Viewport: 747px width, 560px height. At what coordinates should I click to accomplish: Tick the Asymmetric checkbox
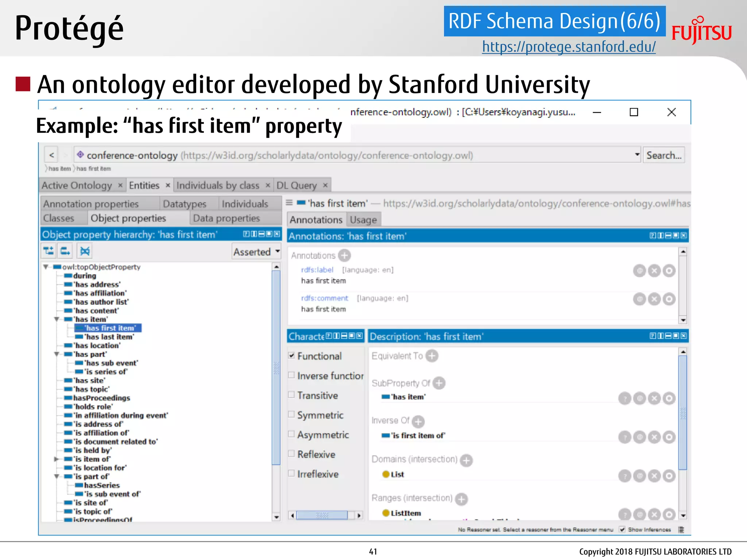click(291, 434)
